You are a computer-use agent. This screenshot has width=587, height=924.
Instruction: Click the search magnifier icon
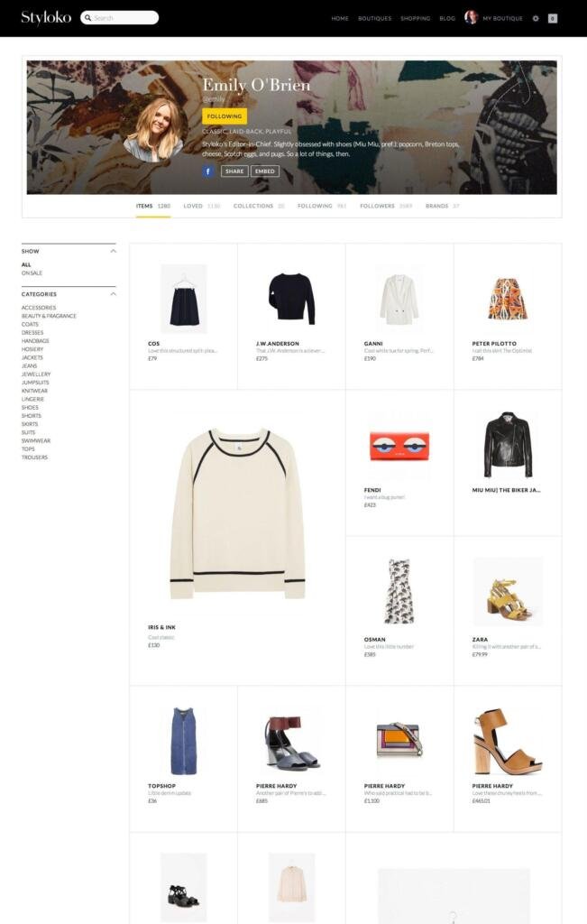click(87, 18)
